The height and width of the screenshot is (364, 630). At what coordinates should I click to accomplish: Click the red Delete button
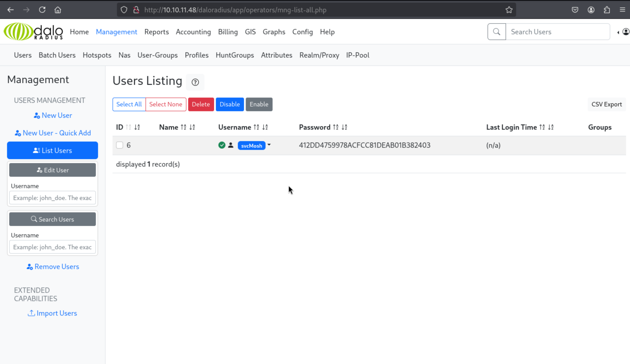(201, 104)
